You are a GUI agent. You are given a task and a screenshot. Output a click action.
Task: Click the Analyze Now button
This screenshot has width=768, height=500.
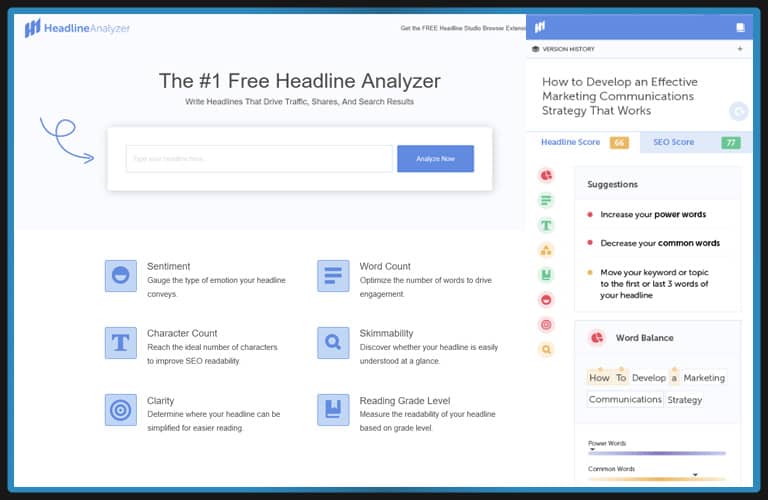(435, 159)
